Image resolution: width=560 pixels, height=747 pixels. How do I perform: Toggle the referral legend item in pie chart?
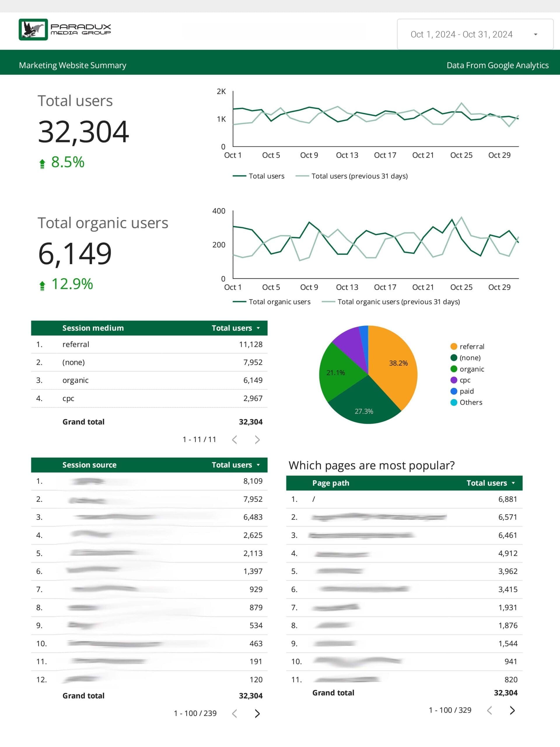coord(468,346)
